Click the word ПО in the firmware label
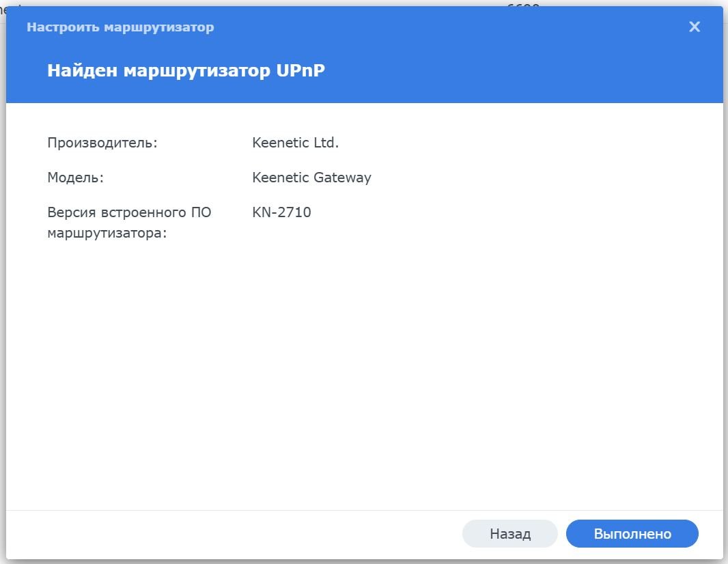 point(200,212)
